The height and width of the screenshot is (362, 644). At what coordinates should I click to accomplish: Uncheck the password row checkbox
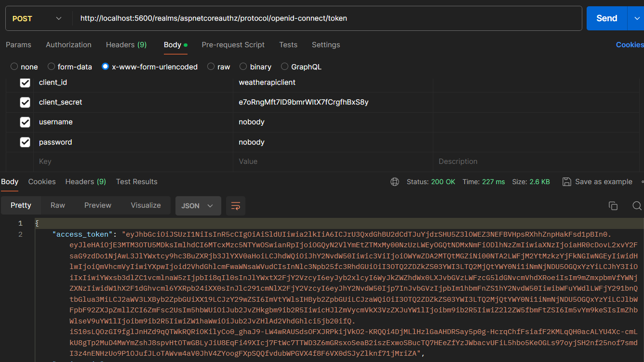(25, 142)
